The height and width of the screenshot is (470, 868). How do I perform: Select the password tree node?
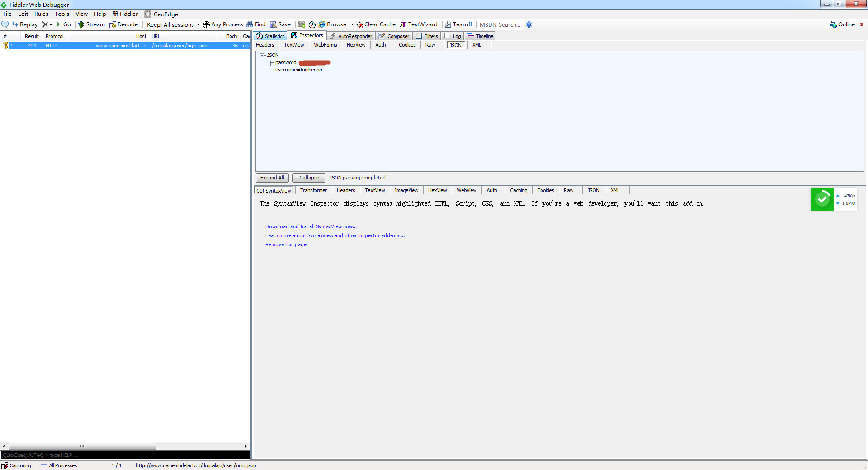(303, 62)
